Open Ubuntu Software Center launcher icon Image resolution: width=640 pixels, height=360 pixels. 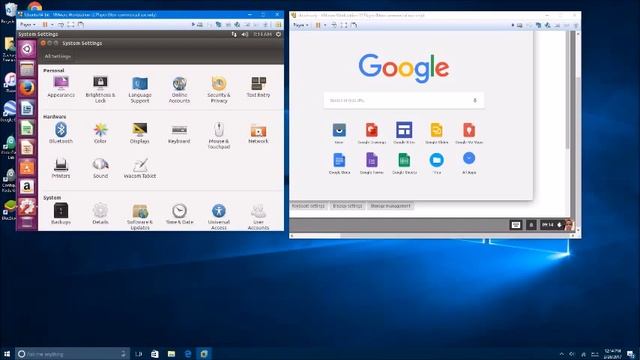[27, 167]
